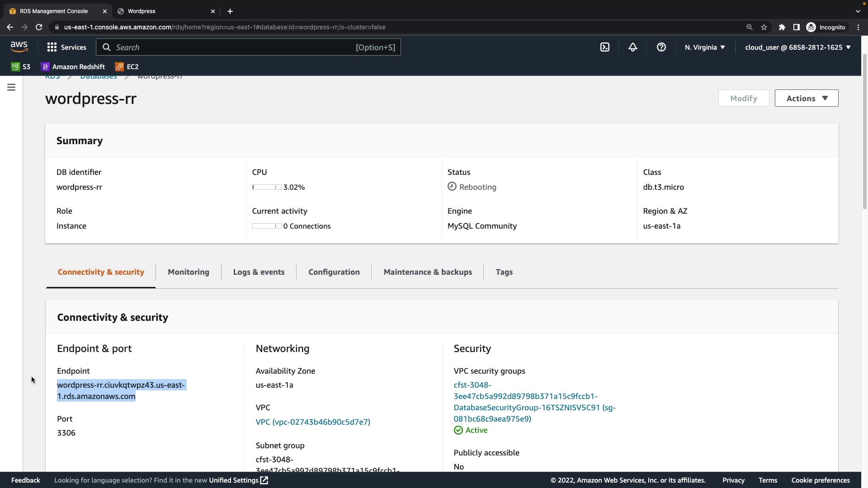Open the AWS CloudShell icon

[x=605, y=47]
